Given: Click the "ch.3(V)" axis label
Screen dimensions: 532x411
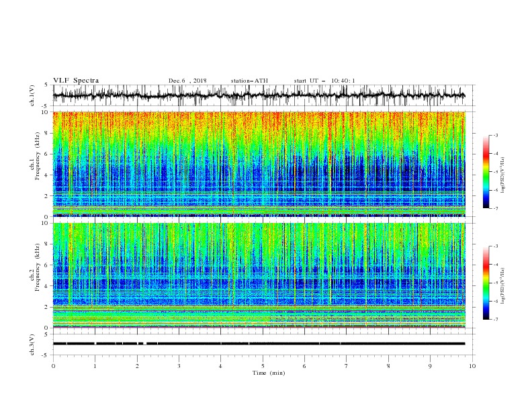Looking at the screenshot, I should 32,345.
